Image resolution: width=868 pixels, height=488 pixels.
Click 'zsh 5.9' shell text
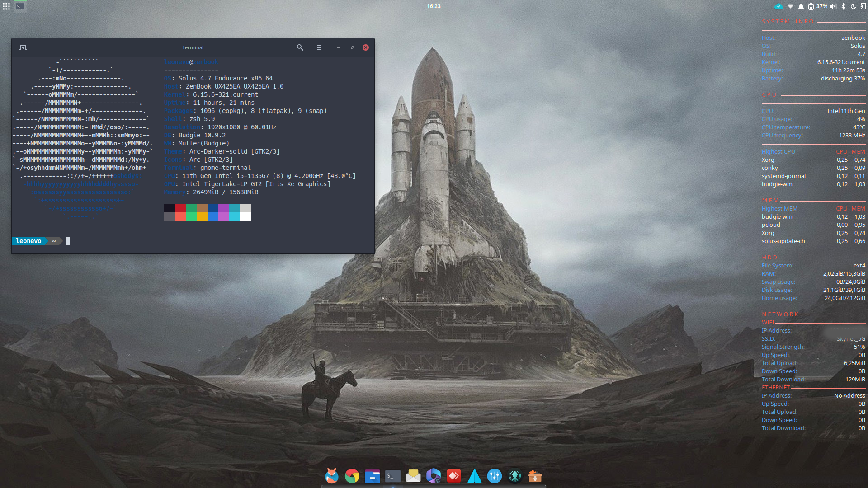pyautogui.click(x=202, y=119)
